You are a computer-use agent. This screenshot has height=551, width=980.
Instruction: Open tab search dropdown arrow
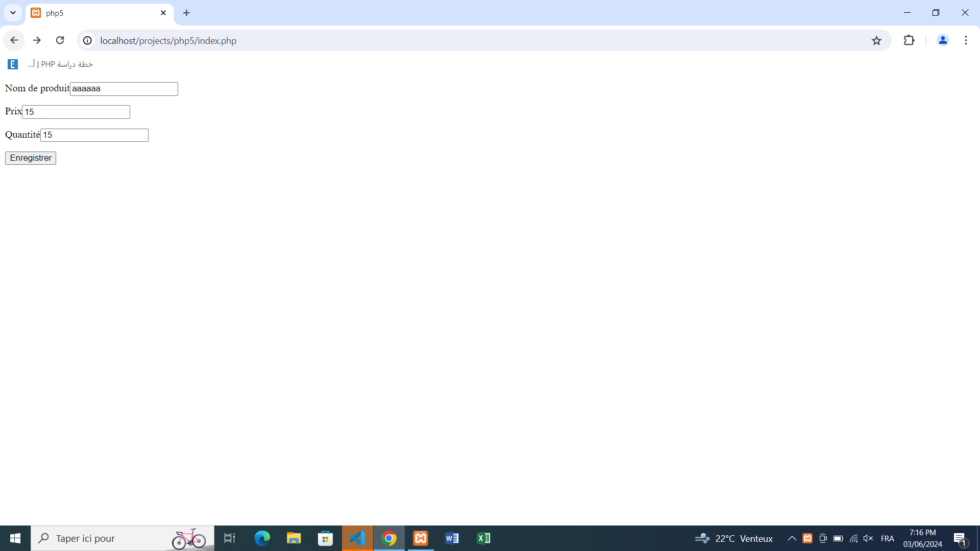[13, 13]
